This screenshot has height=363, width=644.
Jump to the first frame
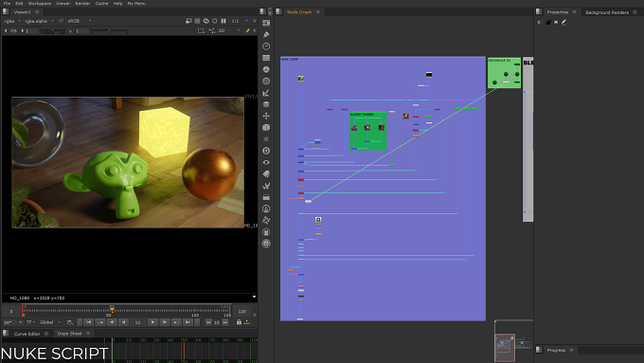(88, 322)
